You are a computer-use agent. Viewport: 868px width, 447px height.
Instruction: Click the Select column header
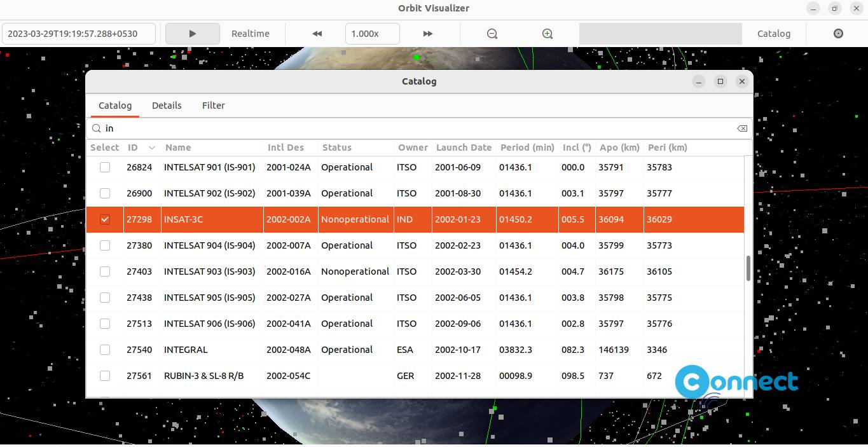(104, 148)
